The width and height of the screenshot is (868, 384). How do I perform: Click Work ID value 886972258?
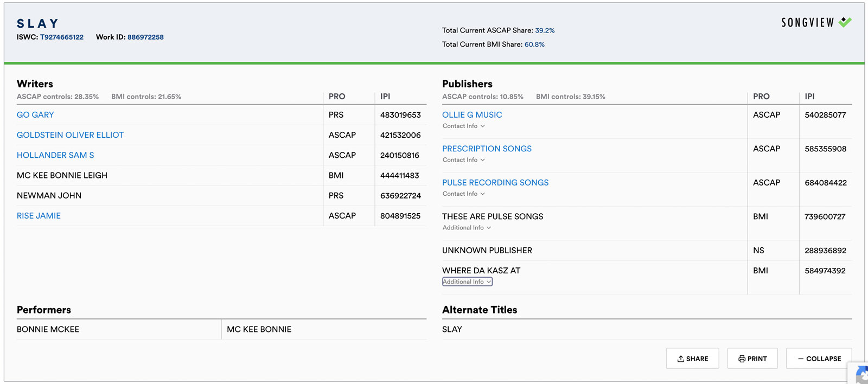[x=145, y=37]
